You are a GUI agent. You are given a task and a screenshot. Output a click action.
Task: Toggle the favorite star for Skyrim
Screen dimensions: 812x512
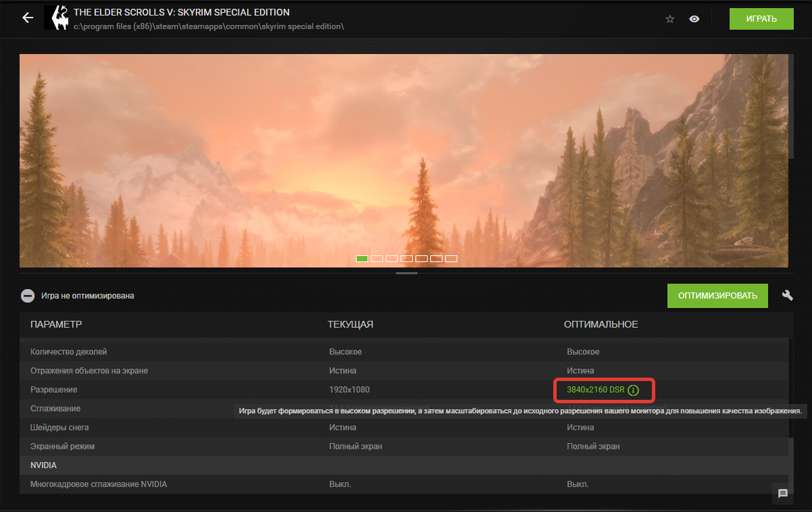coord(670,19)
